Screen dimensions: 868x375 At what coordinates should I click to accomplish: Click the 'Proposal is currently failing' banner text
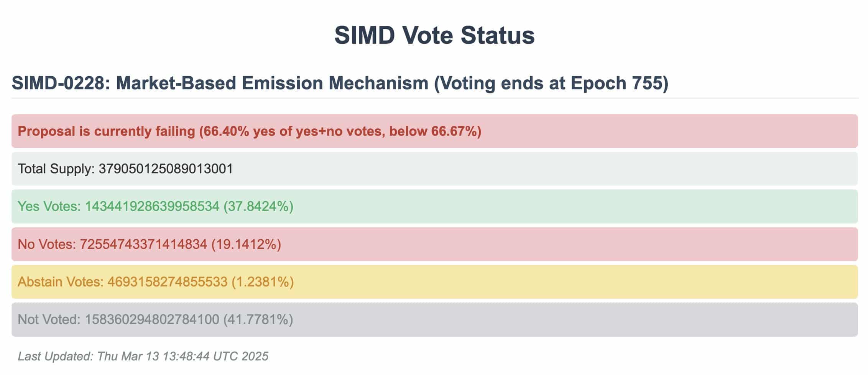[106, 131]
